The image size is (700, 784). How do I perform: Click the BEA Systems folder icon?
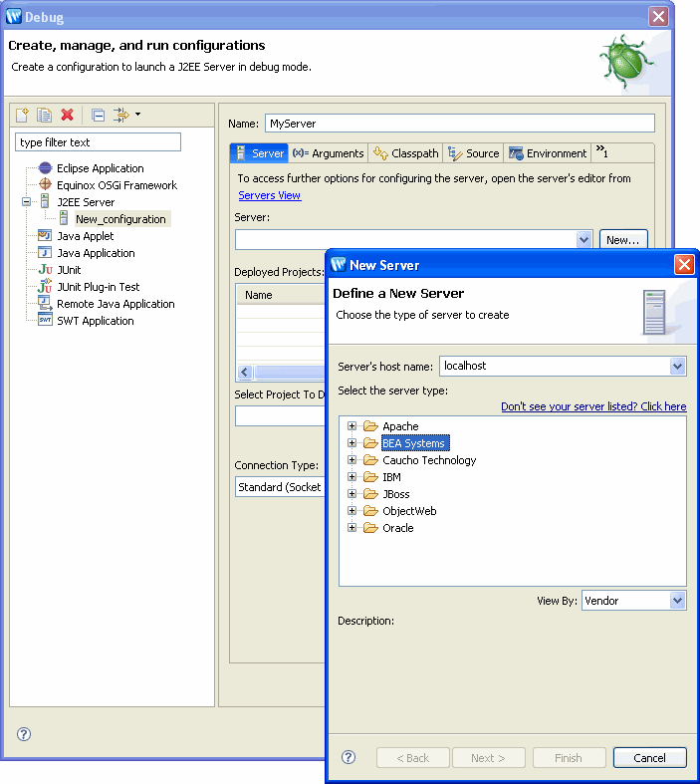pyautogui.click(x=370, y=443)
